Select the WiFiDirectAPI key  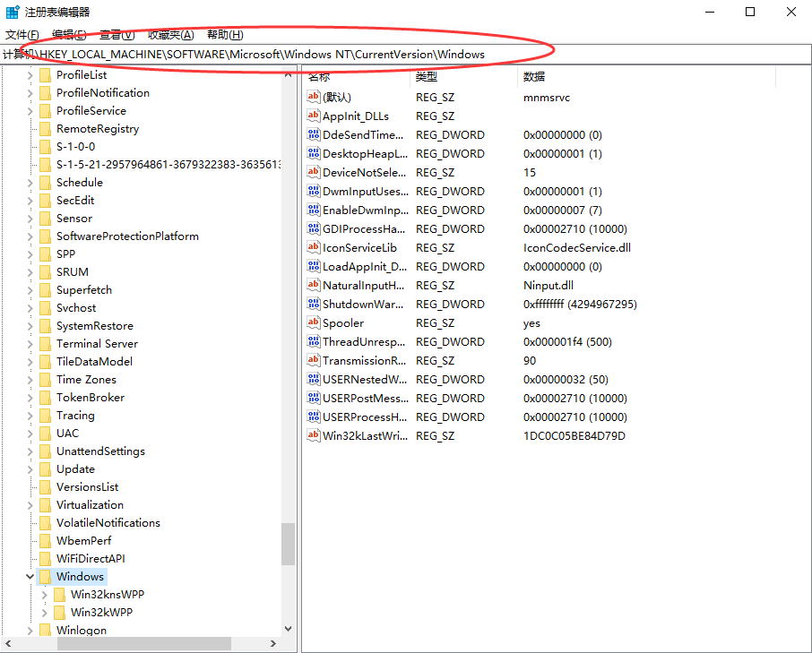click(91, 558)
